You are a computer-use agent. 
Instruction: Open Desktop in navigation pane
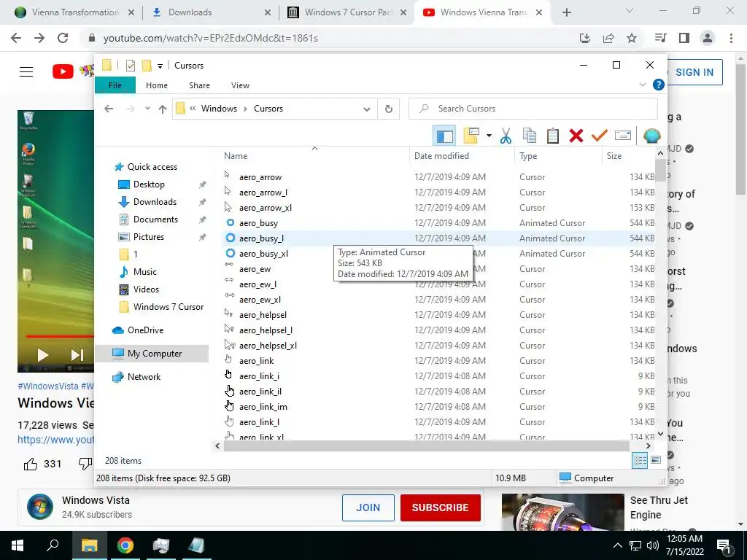(x=149, y=184)
